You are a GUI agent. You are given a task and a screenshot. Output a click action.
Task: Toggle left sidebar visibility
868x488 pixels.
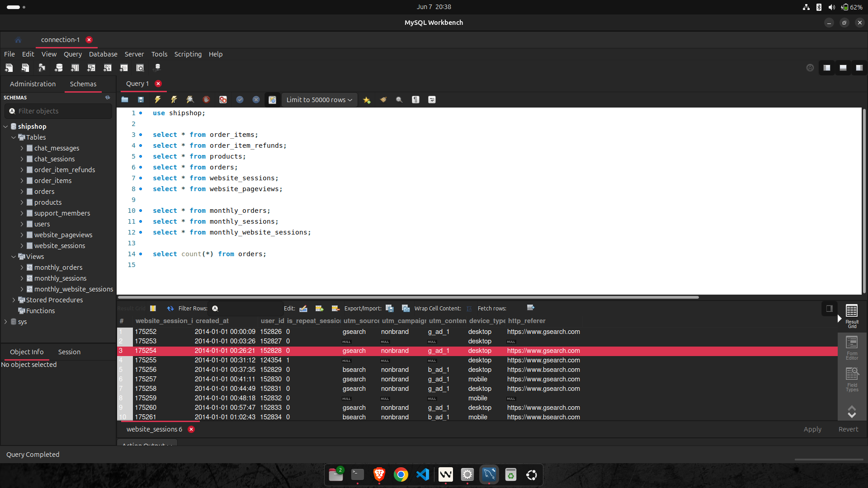point(827,68)
